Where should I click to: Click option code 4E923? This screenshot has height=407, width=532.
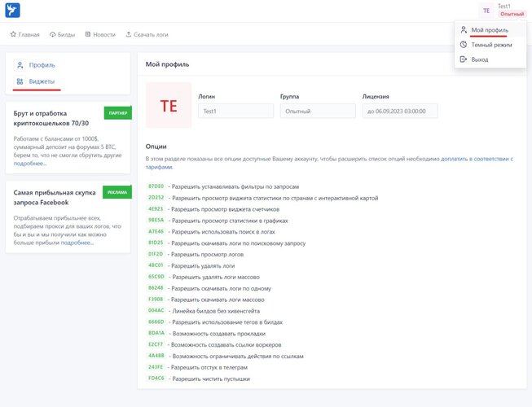pos(156,209)
